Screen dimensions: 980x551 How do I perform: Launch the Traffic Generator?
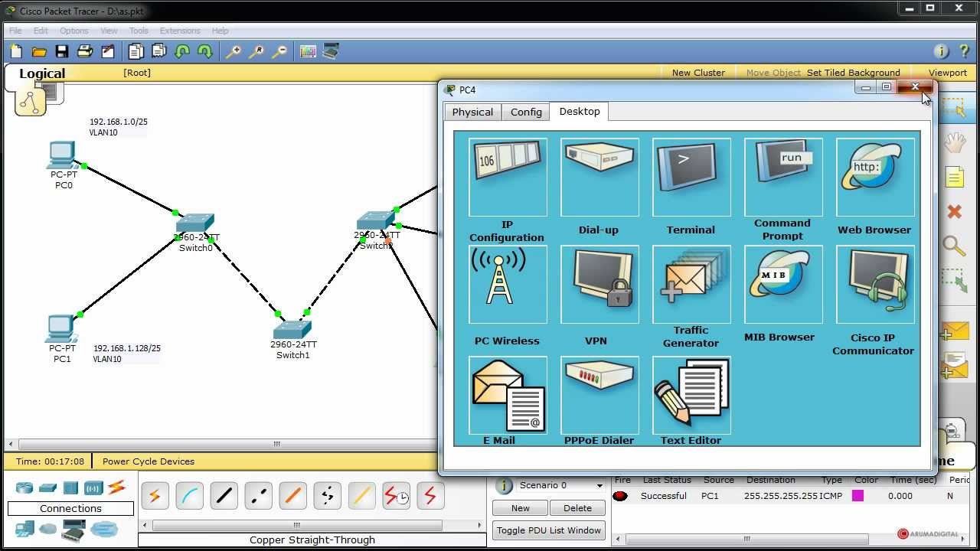pyautogui.click(x=691, y=285)
